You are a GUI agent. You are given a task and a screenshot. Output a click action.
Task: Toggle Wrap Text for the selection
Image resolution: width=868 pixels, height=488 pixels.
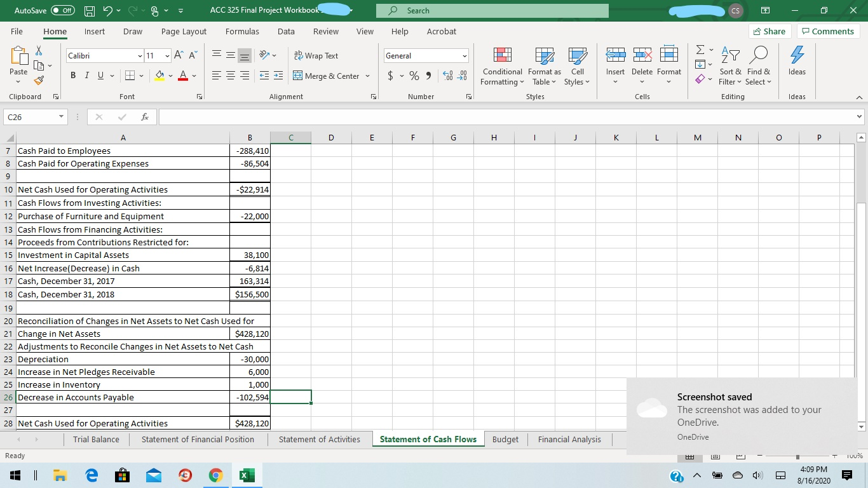316,56
